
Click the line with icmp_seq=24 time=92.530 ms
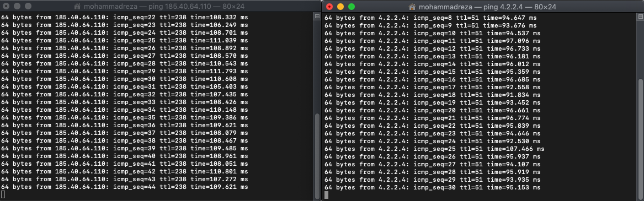pyautogui.click(x=432, y=141)
